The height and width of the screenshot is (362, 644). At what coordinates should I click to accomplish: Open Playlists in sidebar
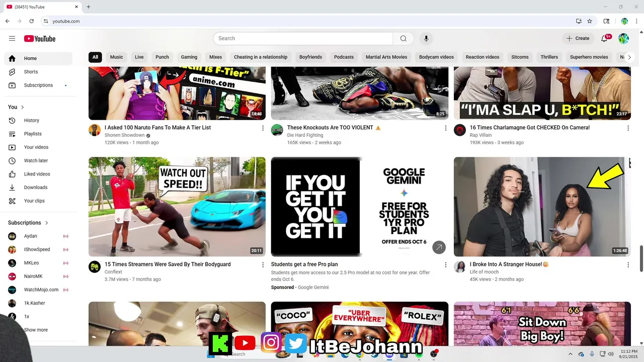coord(38,134)
